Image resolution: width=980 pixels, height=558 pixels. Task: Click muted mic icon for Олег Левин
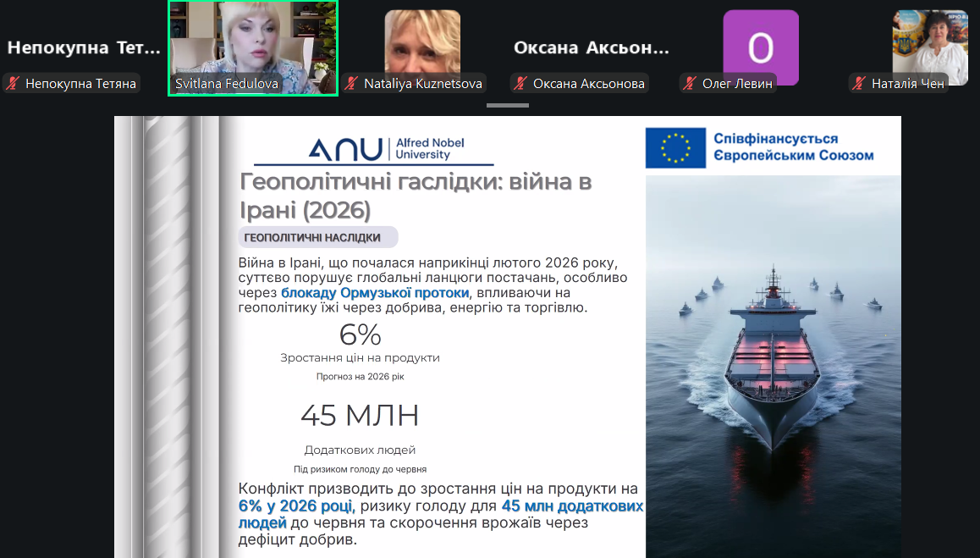coord(691,83)
